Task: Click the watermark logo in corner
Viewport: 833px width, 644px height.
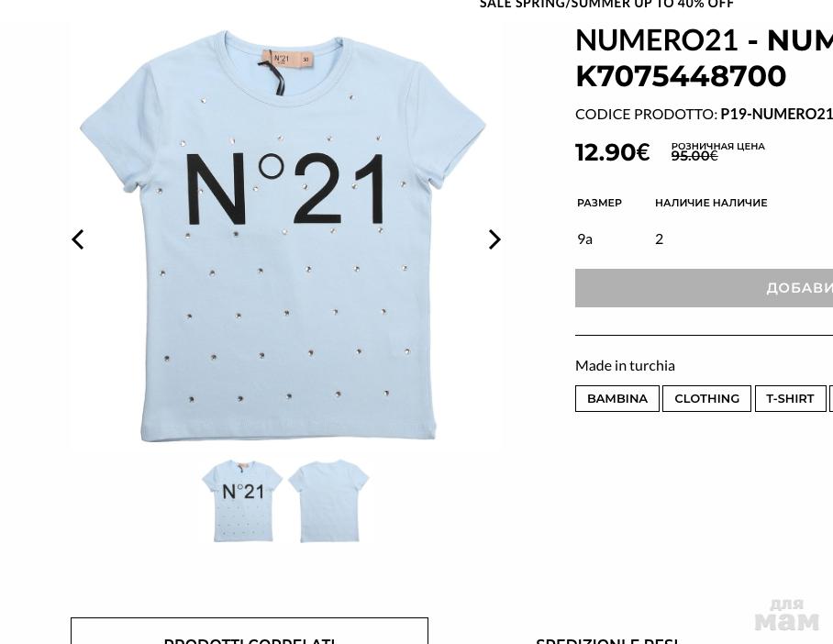Action: coord(787,616)
